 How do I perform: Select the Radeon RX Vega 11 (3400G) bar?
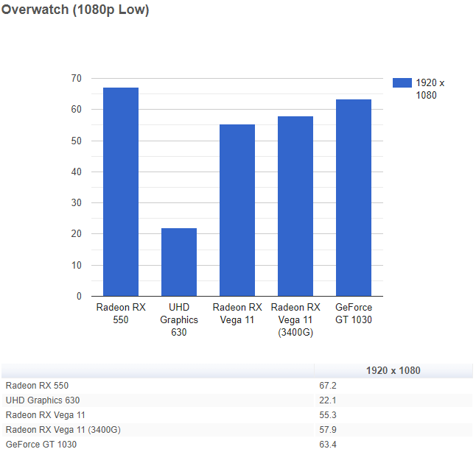click(295, 206)
